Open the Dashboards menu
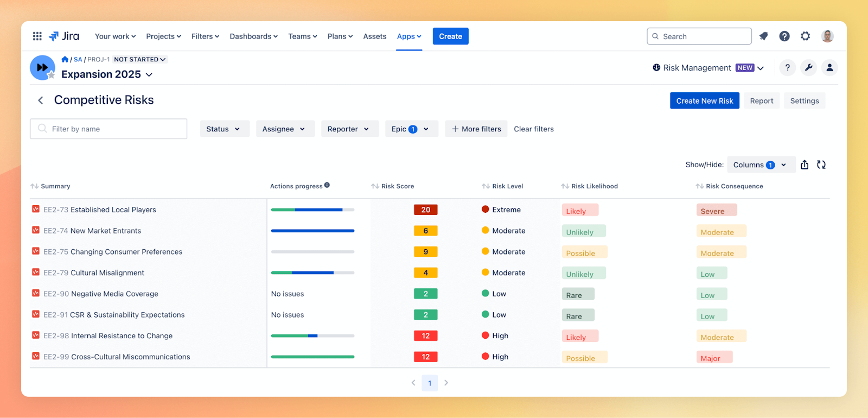The height and width of the screenshot is (418, 868). 253,36
